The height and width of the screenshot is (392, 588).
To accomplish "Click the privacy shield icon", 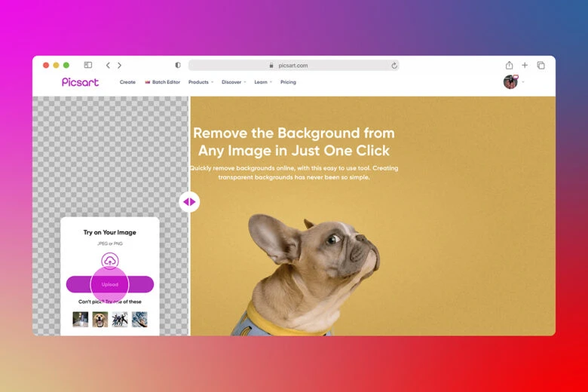I will click(178, 66).
